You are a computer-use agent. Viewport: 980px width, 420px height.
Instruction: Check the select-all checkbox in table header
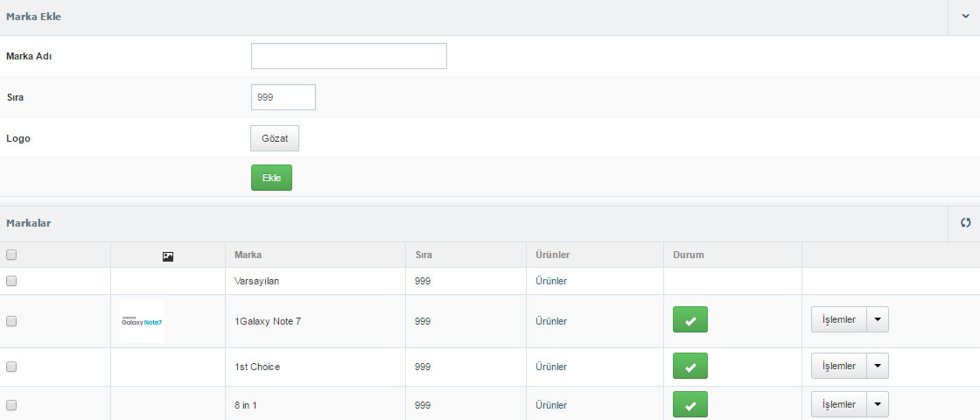pos(11,255)
